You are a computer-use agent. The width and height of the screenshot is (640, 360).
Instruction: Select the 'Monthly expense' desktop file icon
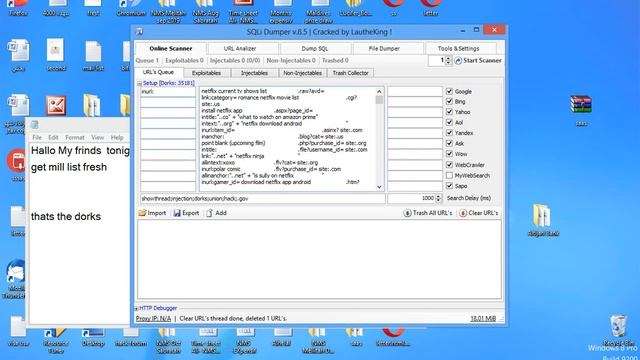tap(281, 11)
